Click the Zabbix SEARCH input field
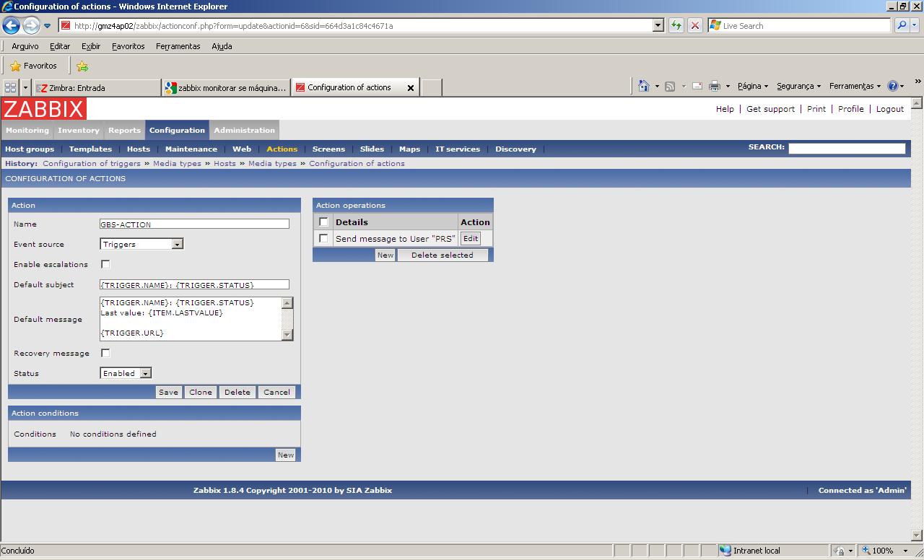This screenshot has height=560, width=924. click(x=847, y=148)
